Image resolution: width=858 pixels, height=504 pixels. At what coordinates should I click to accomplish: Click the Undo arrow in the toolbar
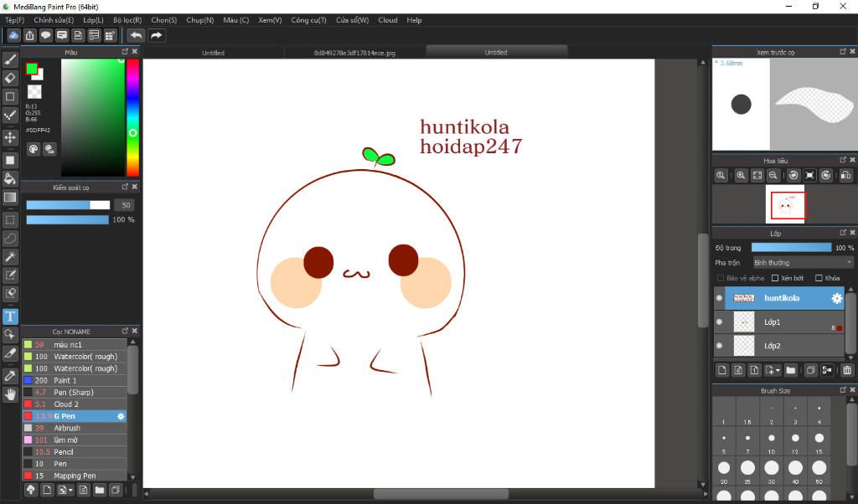(x=136, y=35)
